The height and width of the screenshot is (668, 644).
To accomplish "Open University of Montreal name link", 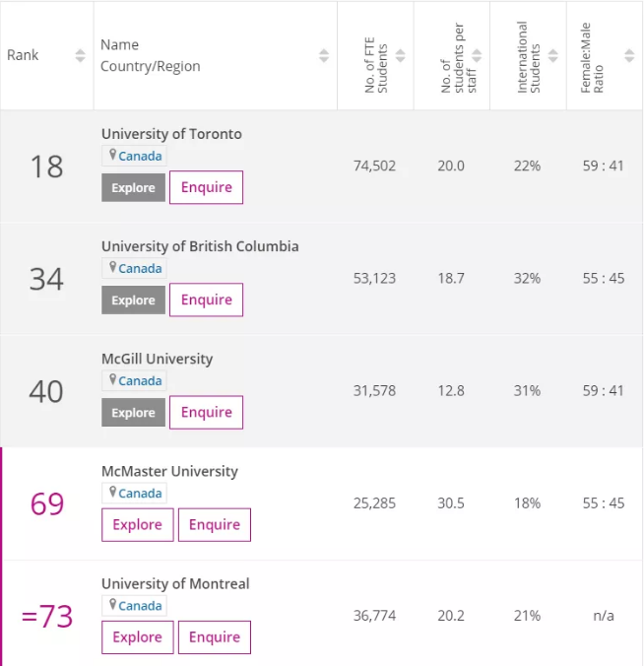I will [x=175, y=583].
